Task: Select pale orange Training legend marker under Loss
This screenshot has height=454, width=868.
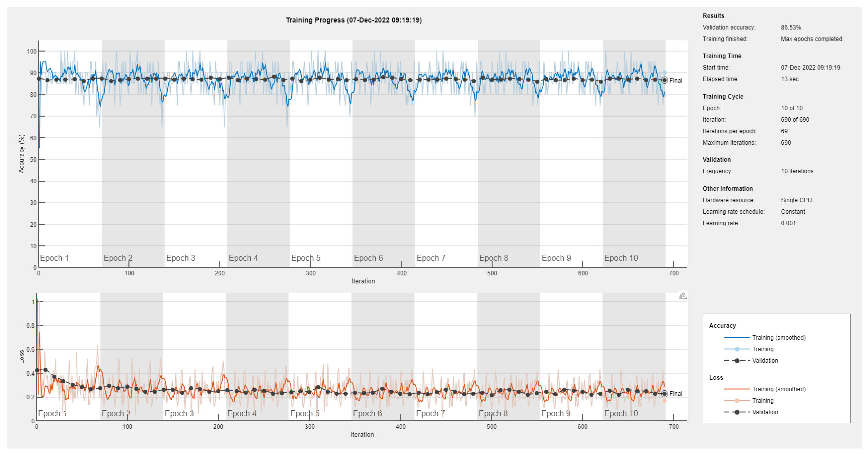Action: tap(737, 400)
